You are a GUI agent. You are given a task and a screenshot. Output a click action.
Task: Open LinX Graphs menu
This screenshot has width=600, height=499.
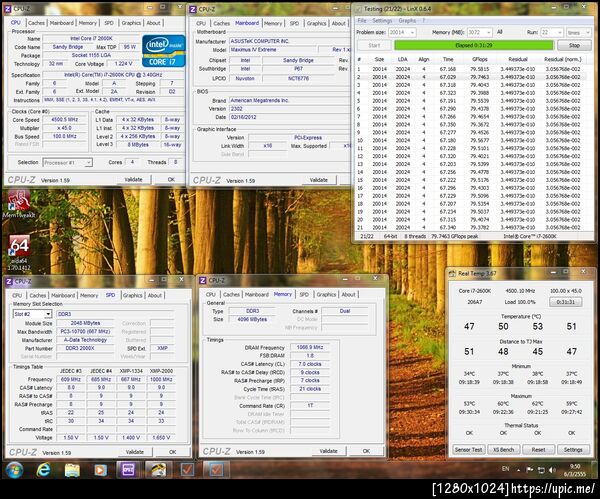pyautogui.click(x=407, y=21)
